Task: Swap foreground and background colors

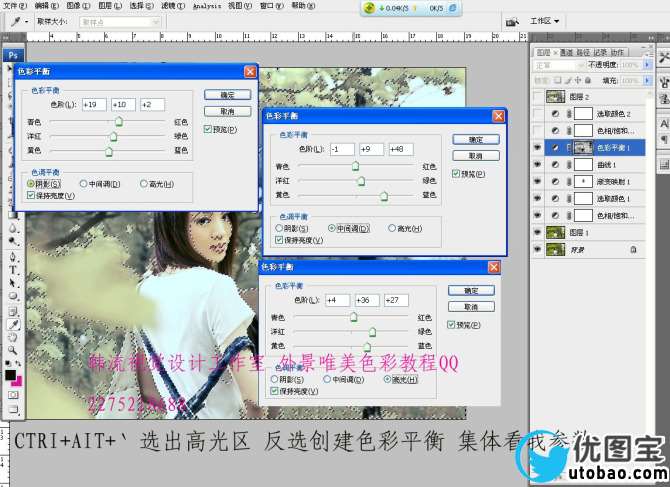Action: 18,364
